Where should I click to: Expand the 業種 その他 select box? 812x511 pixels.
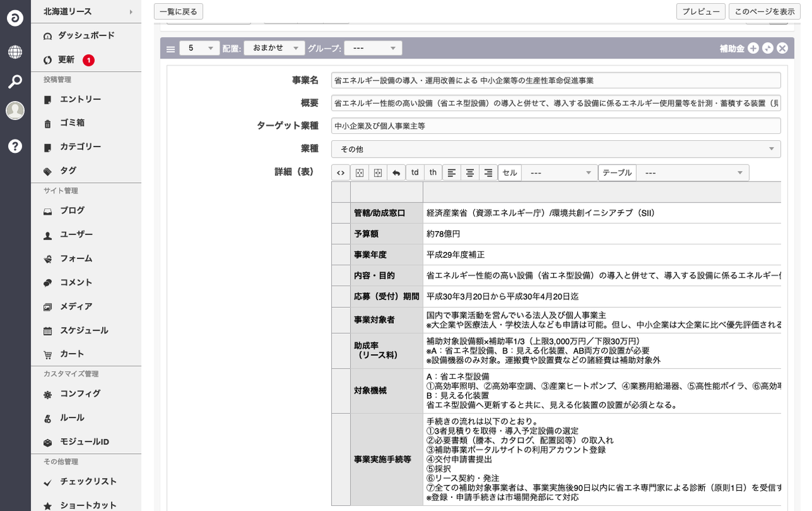555,149
